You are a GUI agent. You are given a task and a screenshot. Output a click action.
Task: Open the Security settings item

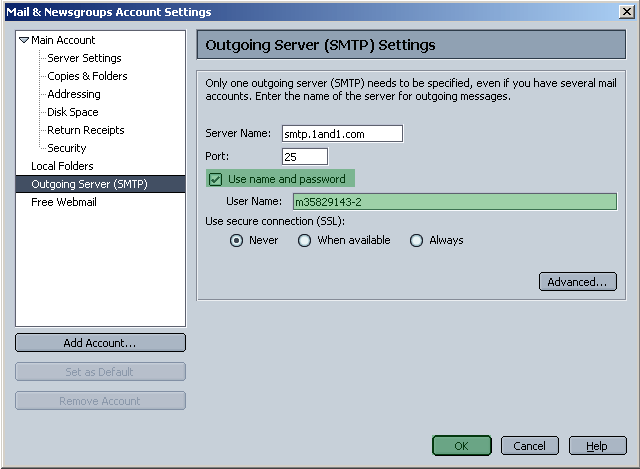tap(67, 148)
